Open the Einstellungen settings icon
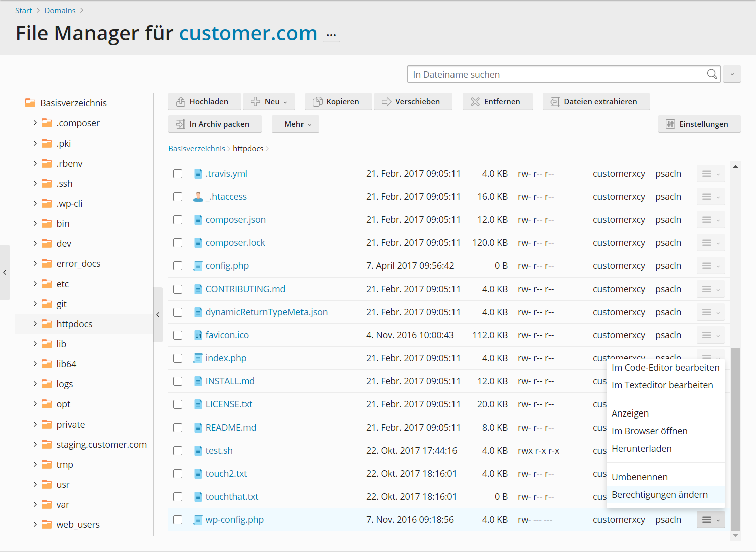The height and width of the screenshot is (552, 756). click(670, 124)
